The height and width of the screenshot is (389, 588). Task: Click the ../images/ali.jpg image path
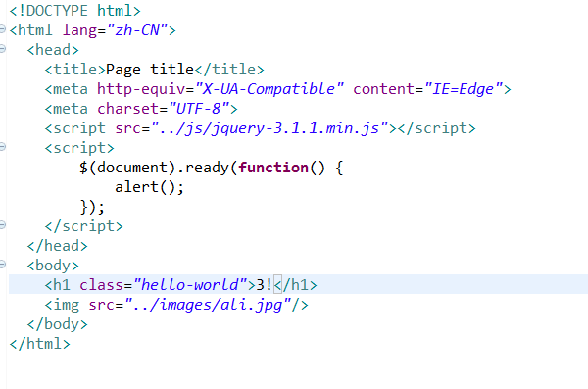tap(208, 305)
